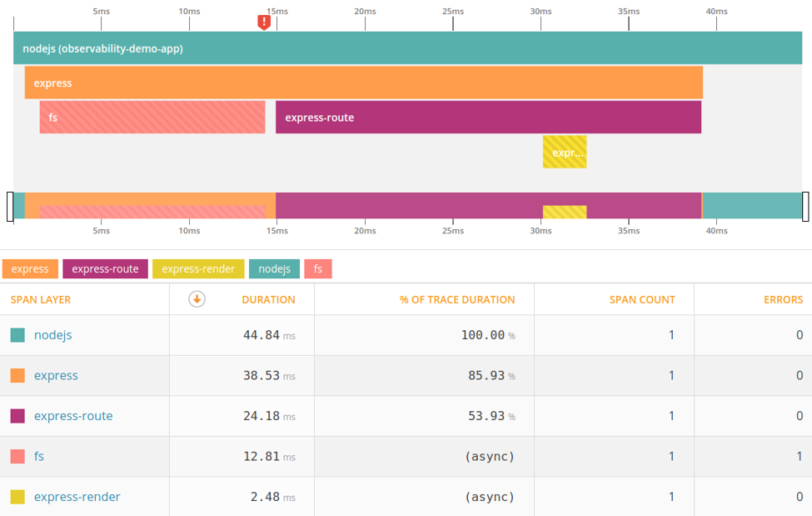Open the express-route span layer link
Screen dimensions: 812x516
tap(73, 416)
